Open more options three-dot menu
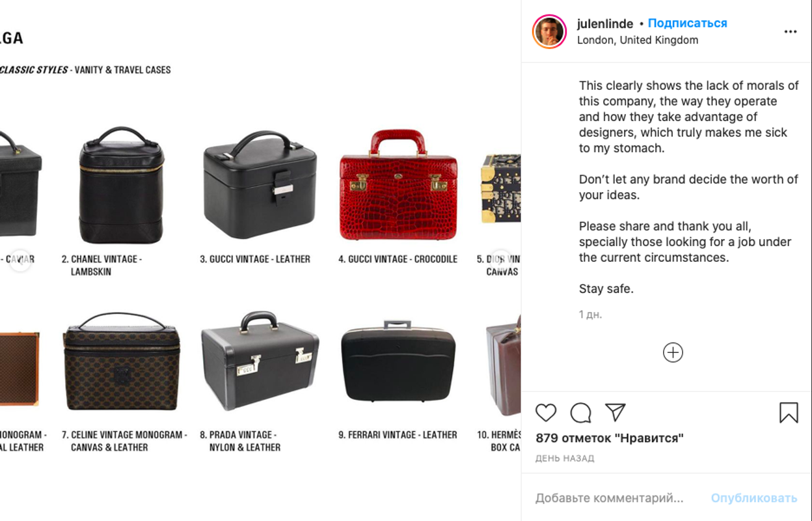812x521 pixels. coord(790,32)
